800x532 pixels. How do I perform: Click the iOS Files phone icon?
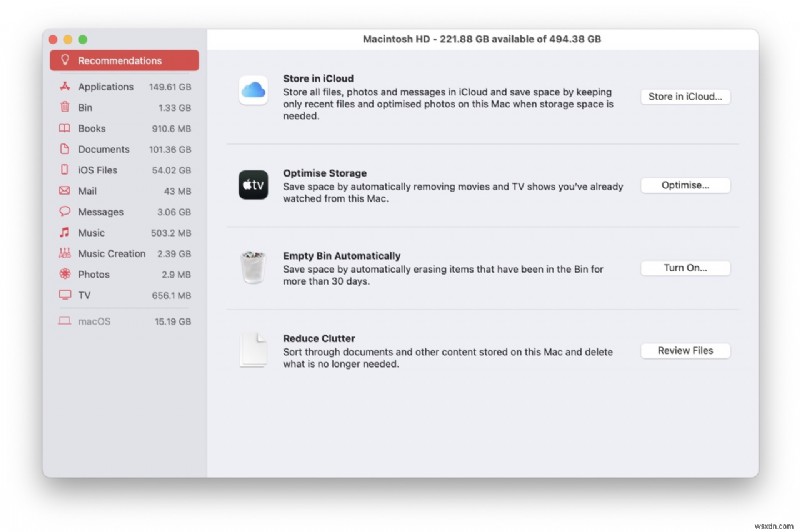click(65, 169)
